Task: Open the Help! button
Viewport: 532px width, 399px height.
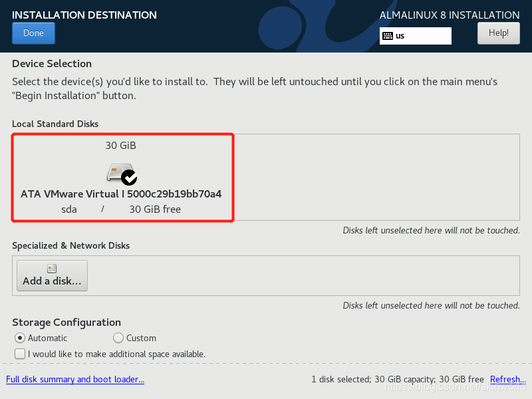Action: click(x=498, y=33)
